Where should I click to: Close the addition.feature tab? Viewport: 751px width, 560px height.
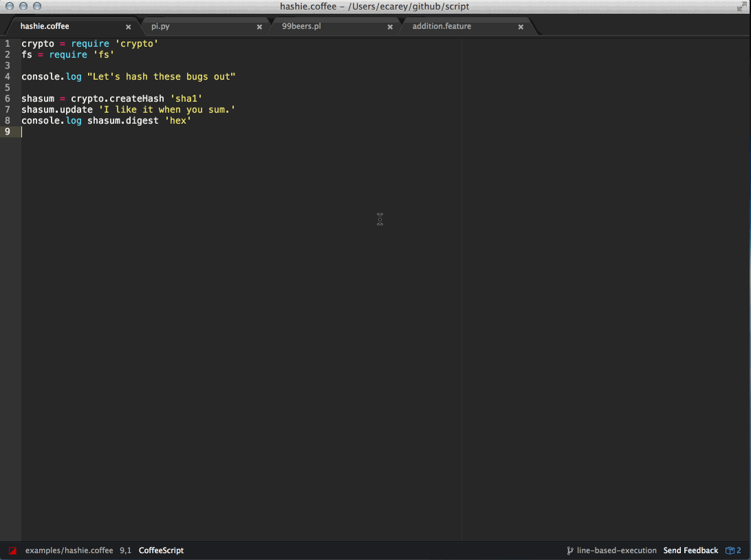click(x=521, y=26)
